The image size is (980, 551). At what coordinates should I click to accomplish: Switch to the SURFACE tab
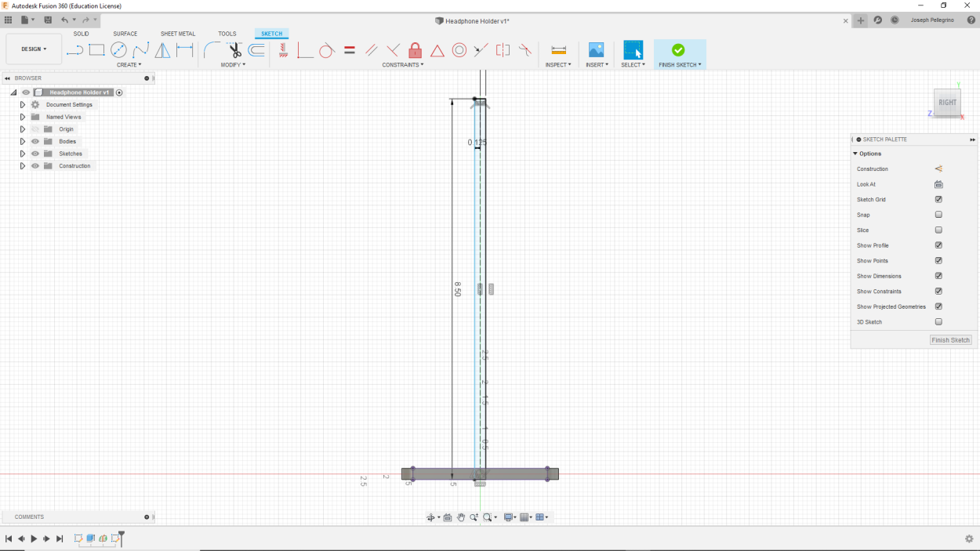(125, 34)
